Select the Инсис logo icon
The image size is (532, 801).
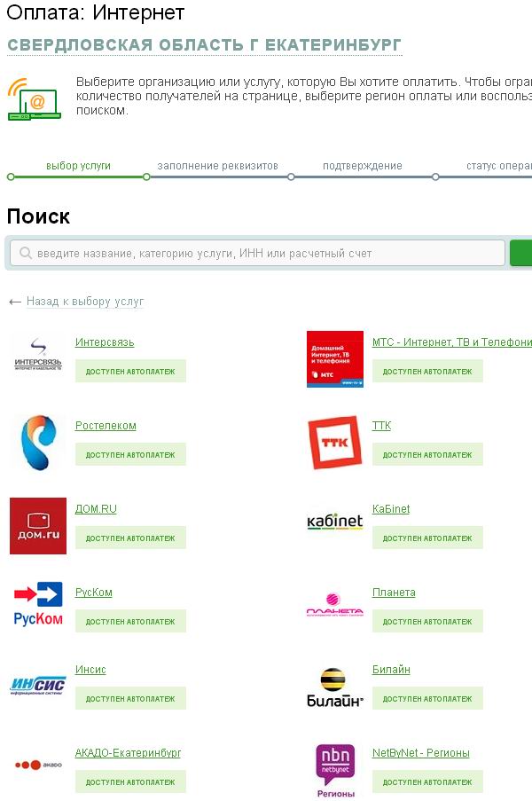pos(38,685)
